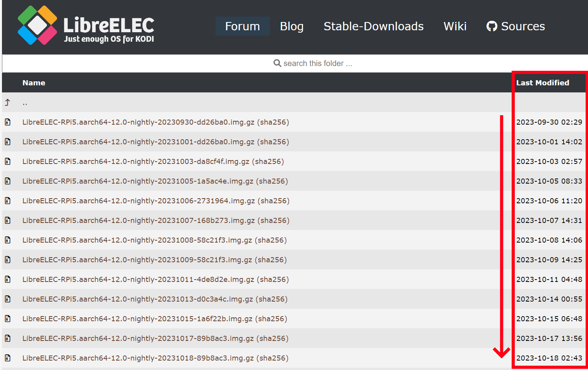The width and height of the screenshot is (588, 370).
Task: Download nightly-20231007-168b273 image file
Action: [138, 221]
